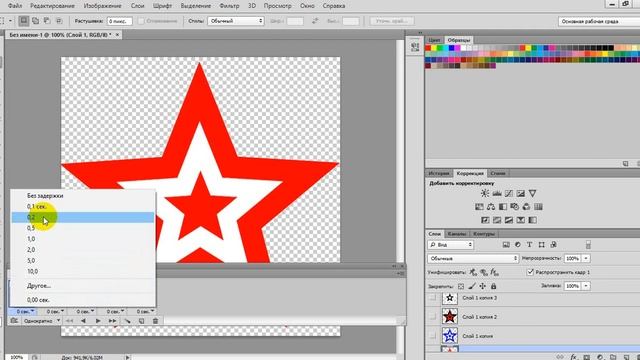Open the layer filter kind dropdown 'Вид'
The image size is (640, 360).
[451, 244]
